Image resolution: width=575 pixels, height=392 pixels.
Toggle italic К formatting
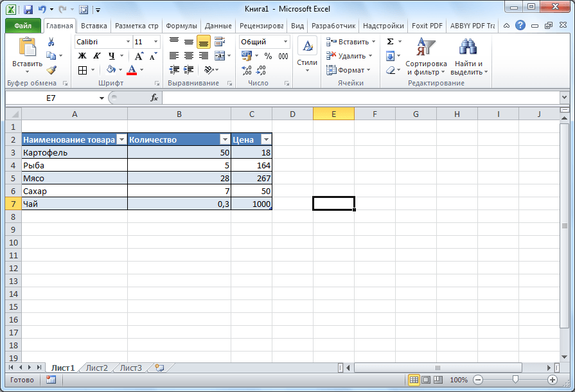(x=97, y=56)
